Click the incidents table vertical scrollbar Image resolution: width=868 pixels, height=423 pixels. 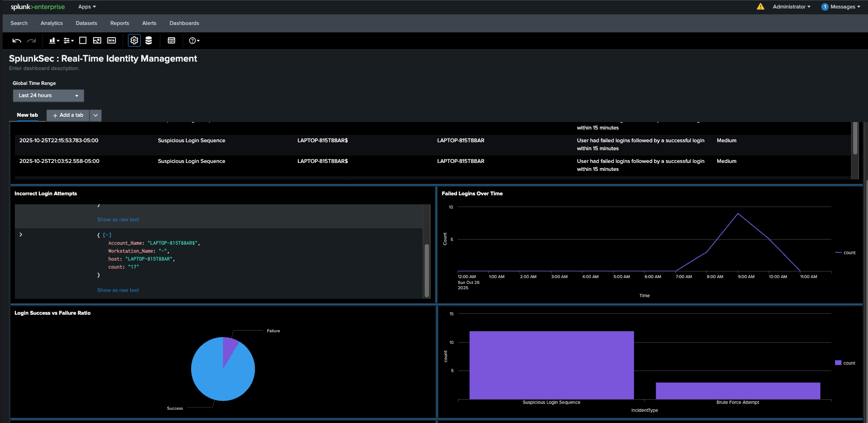[855, 138]
